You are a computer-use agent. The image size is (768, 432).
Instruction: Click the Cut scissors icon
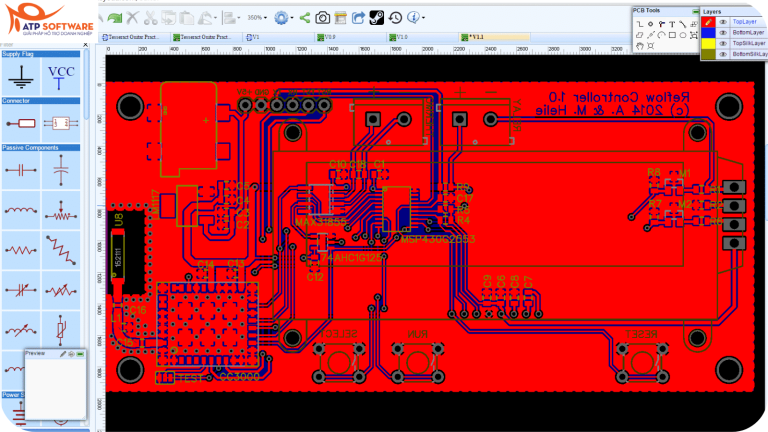(151, 18)
